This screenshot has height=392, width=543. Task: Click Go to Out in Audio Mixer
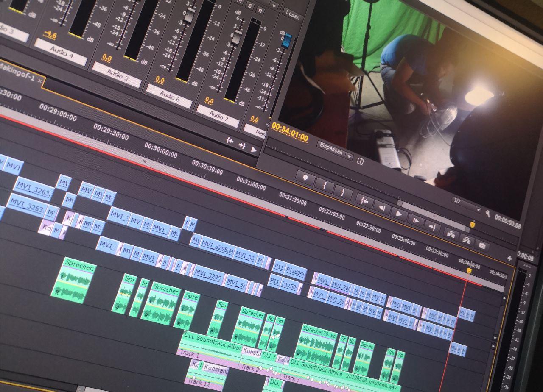tap(242, 145)
